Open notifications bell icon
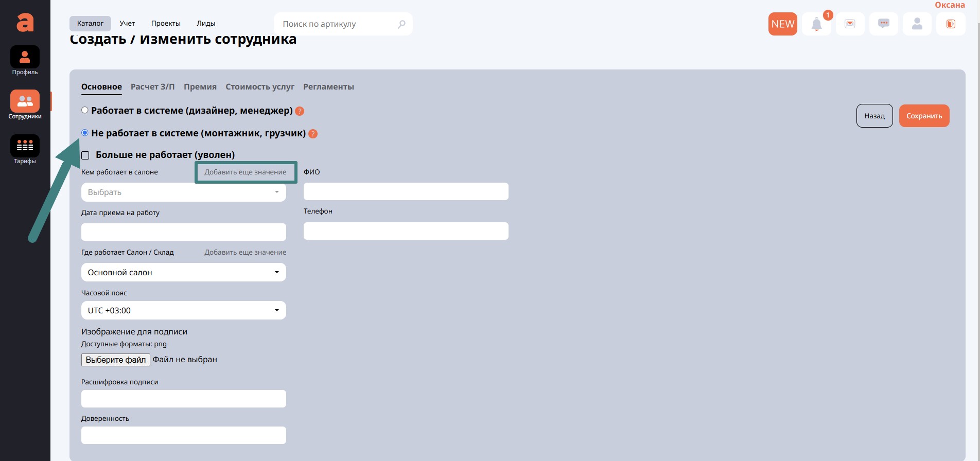The image size is (980, 461). click(816, 24)
